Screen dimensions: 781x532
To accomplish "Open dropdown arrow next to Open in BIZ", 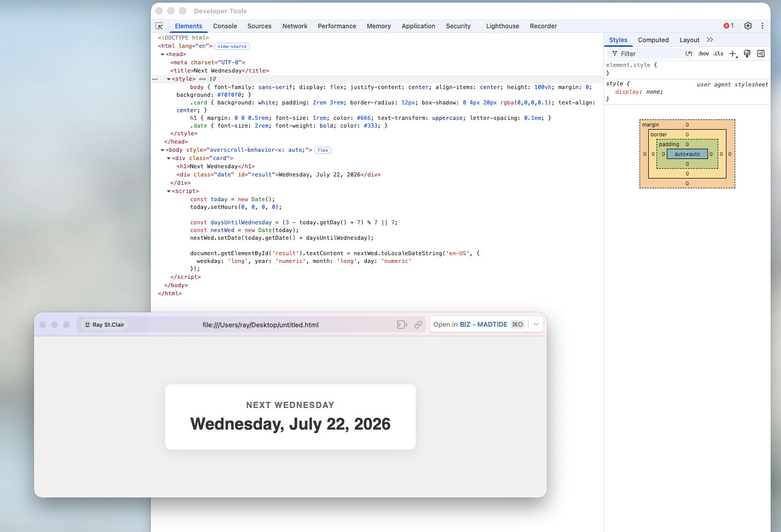I will [x=536, y=325].
